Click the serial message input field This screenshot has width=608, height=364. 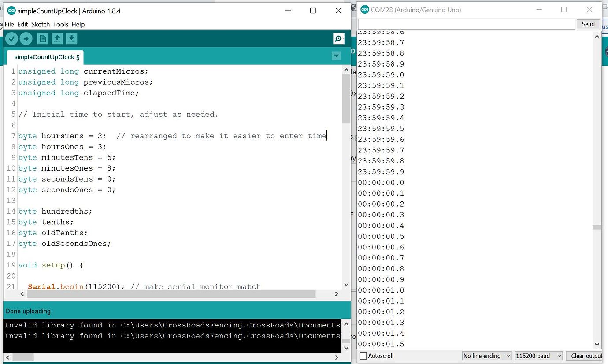(x=465, y=24)
